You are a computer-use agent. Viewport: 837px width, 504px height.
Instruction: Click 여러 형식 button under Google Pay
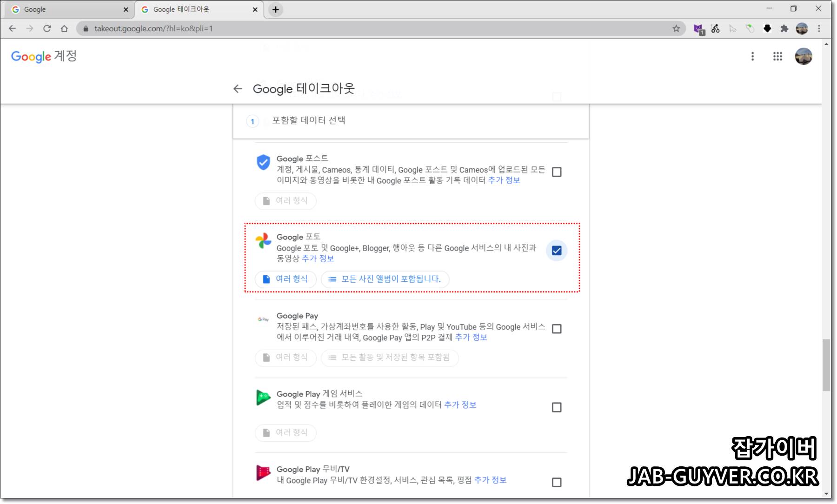coord(286,358)
